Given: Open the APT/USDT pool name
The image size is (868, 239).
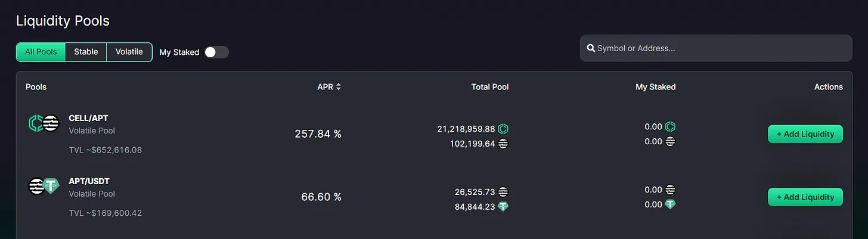Looking at the screenshot, I should [89, 181].
